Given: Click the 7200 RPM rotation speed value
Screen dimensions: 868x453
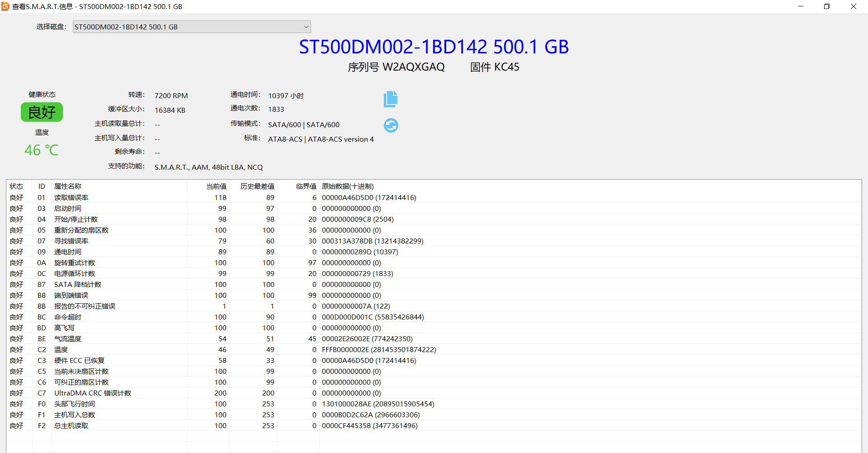Looking at the screenshot, I should pos(171,96).
